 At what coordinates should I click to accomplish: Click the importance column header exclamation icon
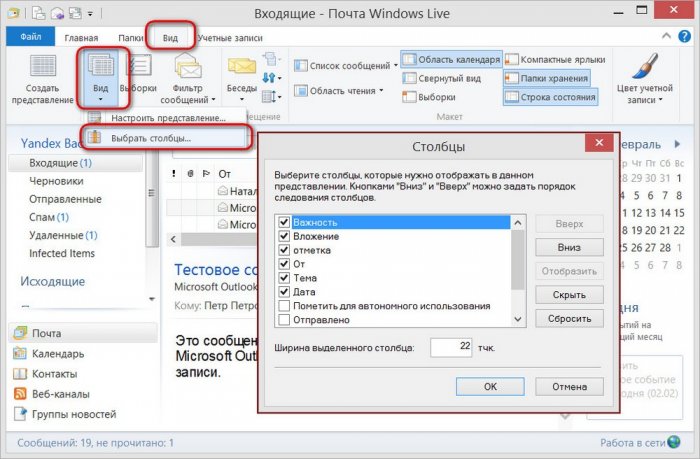(174, 173)
